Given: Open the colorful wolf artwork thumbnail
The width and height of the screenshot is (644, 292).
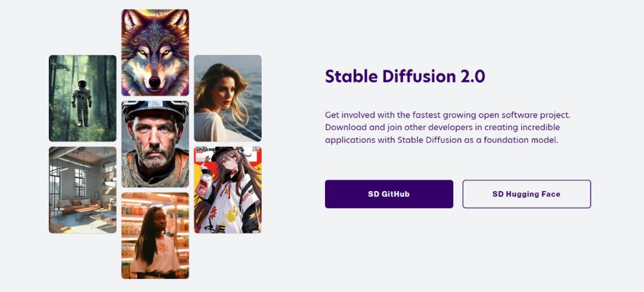Looking at the screenshot, I should click(x=155, y=52).
